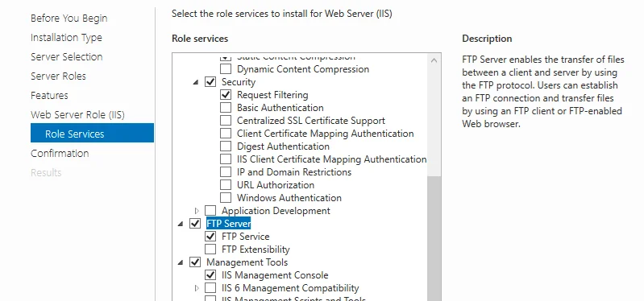Enable Digest Authentication checkbox

(x=226, y=146)
